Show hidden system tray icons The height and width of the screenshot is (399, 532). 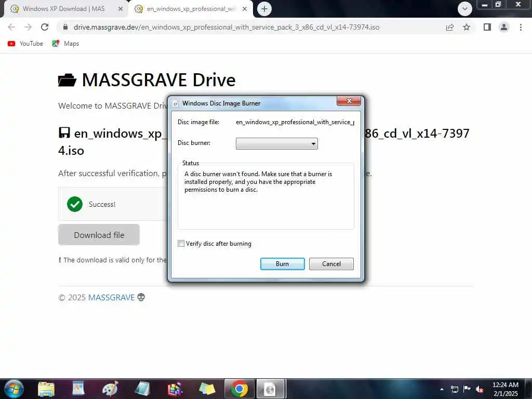click(x=442, y=389)
